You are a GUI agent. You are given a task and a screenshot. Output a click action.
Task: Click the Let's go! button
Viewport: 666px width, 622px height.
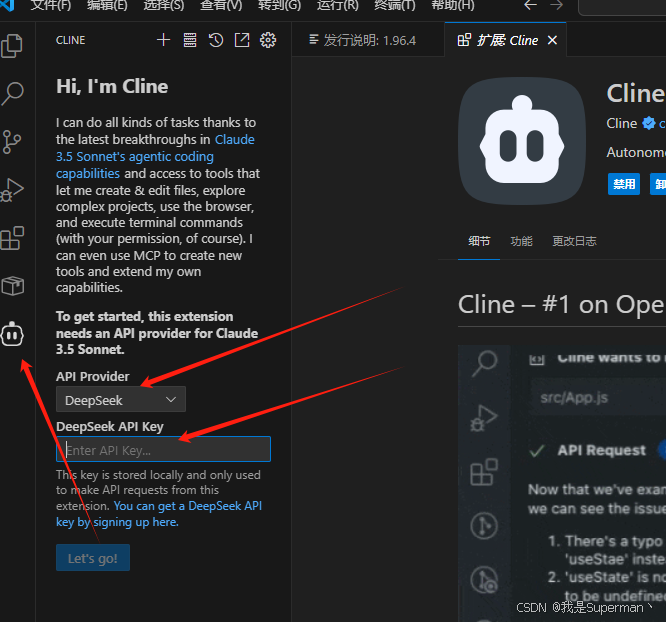pos(93,558)
